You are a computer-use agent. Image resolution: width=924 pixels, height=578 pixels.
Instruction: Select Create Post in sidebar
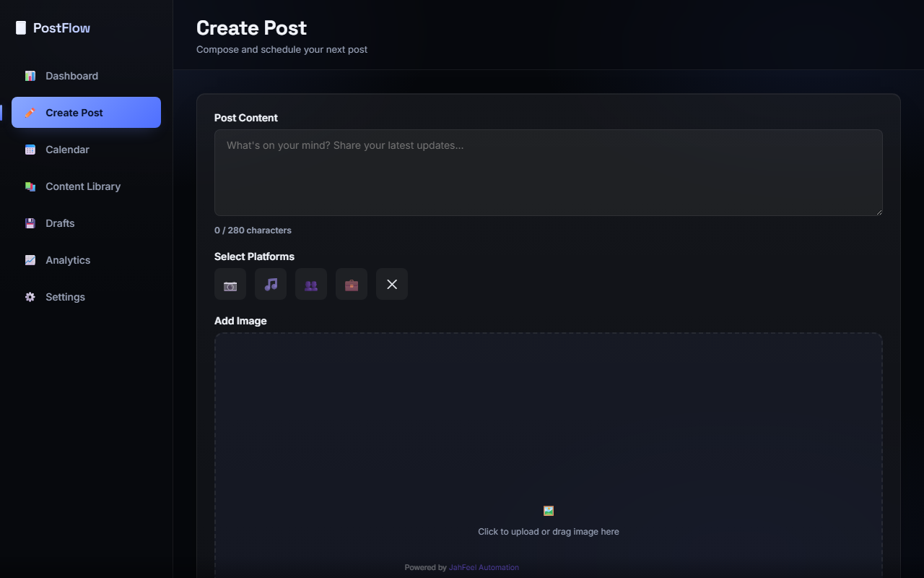86,113
